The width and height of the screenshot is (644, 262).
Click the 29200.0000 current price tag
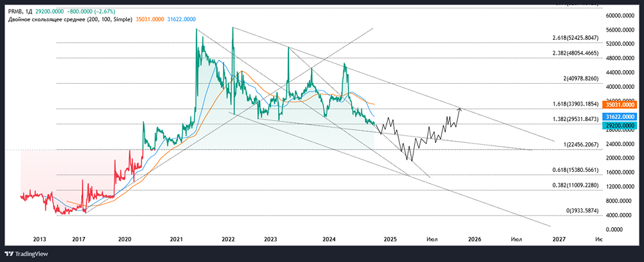click(619, 126)
